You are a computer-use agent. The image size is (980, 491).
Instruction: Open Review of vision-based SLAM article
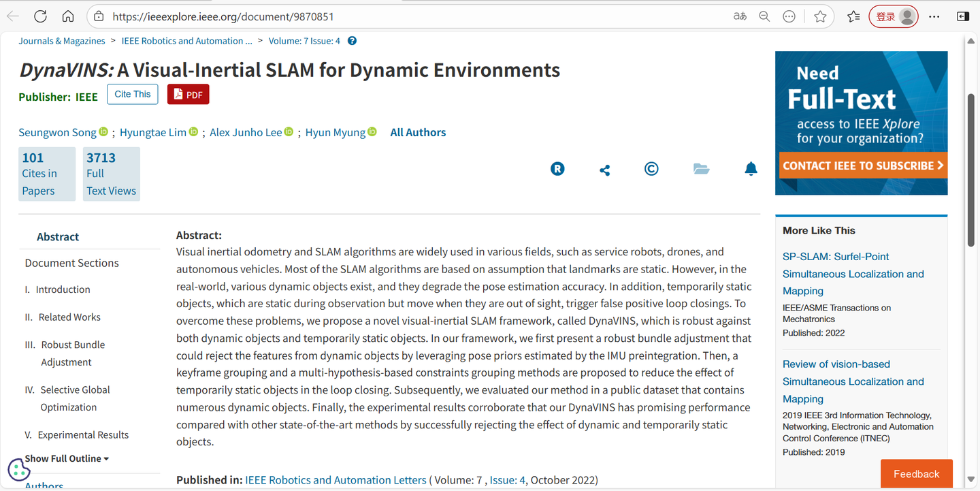point(853,381)
